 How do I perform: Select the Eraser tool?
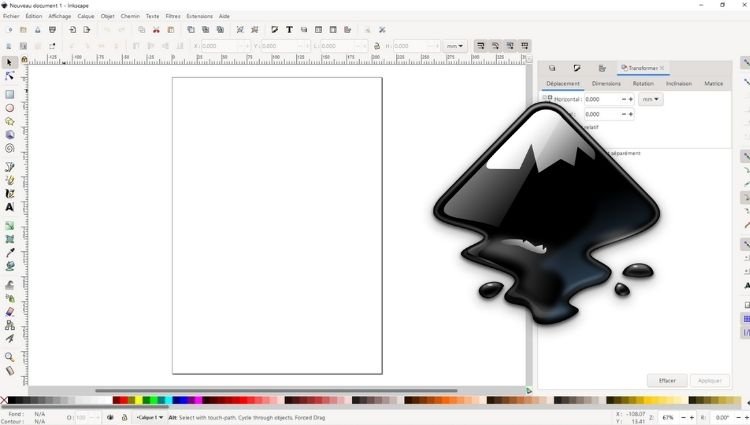(x=10, y=312)
